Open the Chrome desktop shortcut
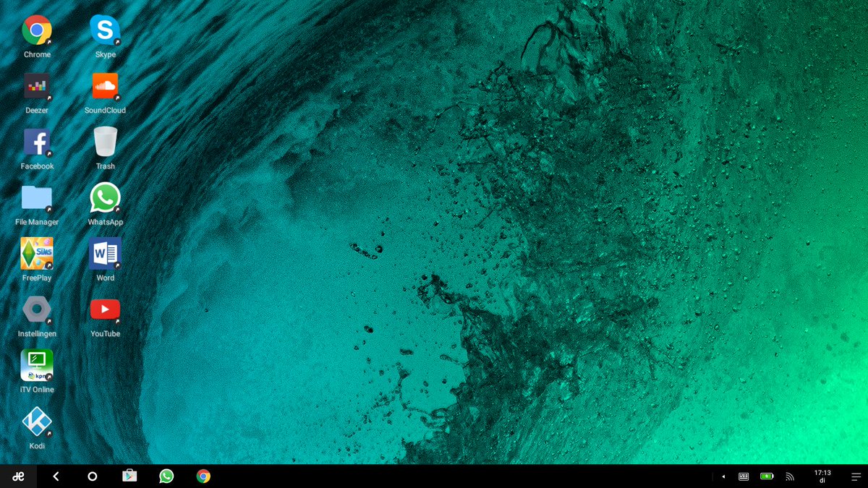The height and width of the screenshot is (488, 868). pyautogui.click(x=37, y=30)
